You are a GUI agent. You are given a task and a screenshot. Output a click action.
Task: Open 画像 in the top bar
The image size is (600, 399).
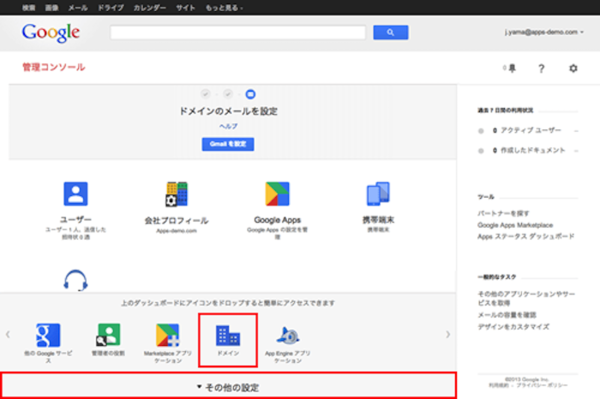52,8
